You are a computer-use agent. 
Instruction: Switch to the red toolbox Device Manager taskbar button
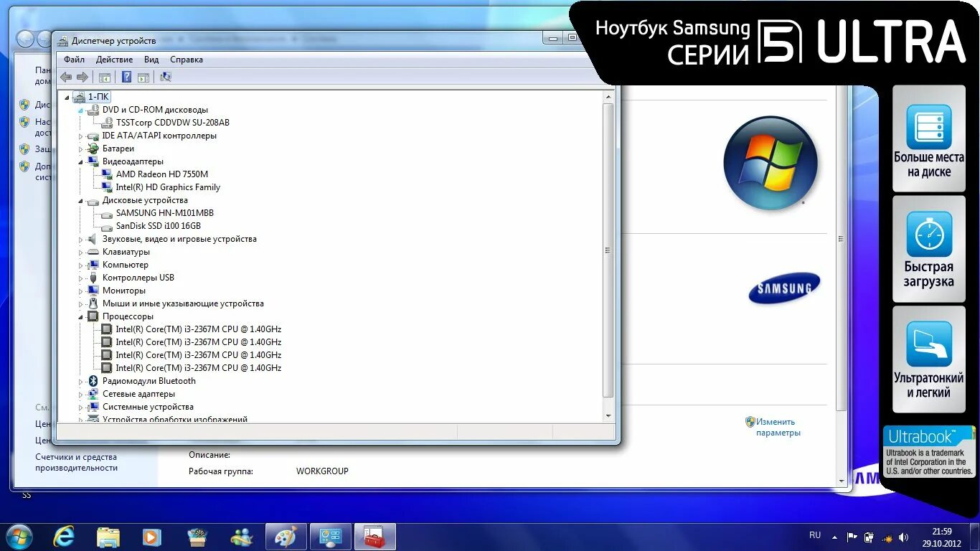[x=375, y=537]
